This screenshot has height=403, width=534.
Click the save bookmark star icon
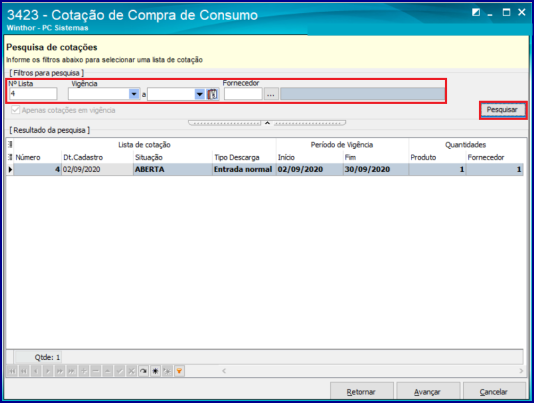(155, 371)
